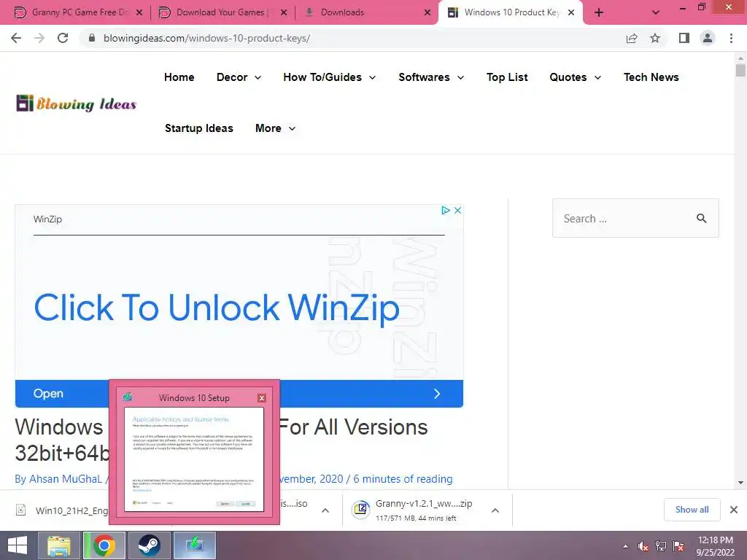Expand the More menu

[x=275, y=128]
